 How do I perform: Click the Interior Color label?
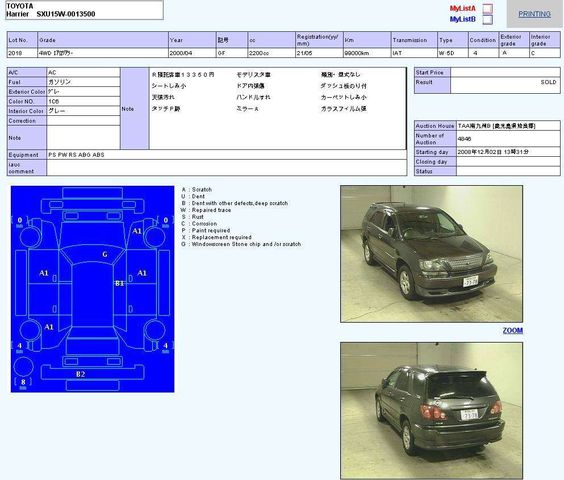coord(26,111)
